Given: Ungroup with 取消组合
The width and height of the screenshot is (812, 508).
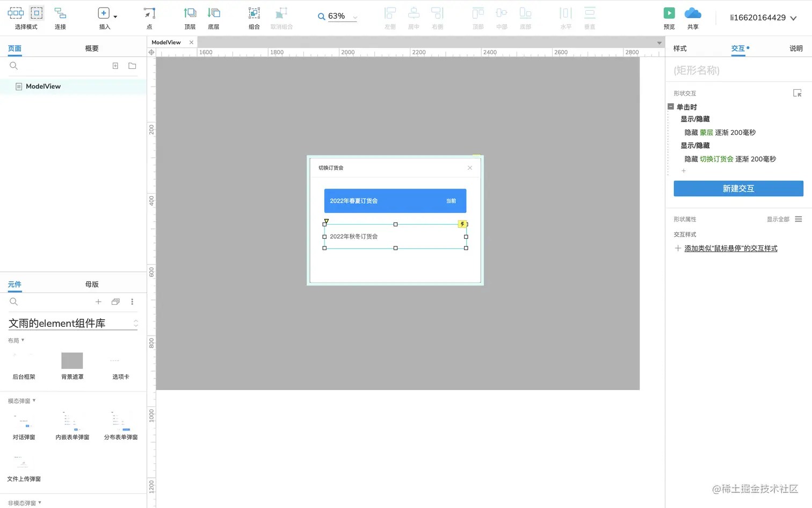Looking at the screenshot, I should click(281, 17).
